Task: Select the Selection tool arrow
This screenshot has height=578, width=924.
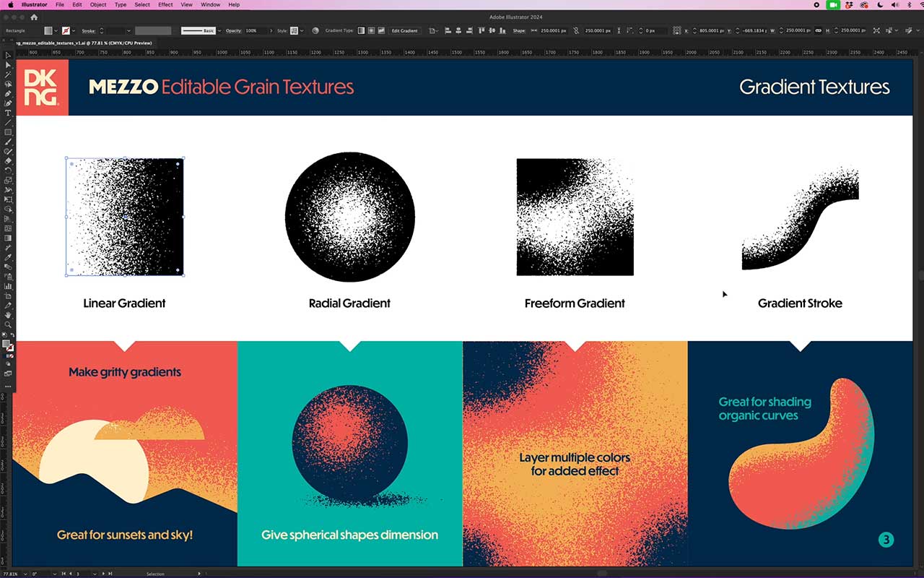Action: coord(9,55)
